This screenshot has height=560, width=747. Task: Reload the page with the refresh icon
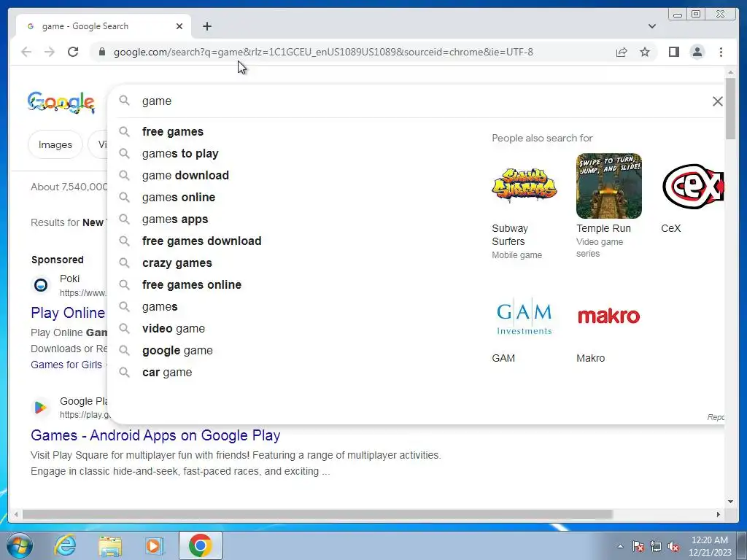pyautogui.click(x=73, y=52)
